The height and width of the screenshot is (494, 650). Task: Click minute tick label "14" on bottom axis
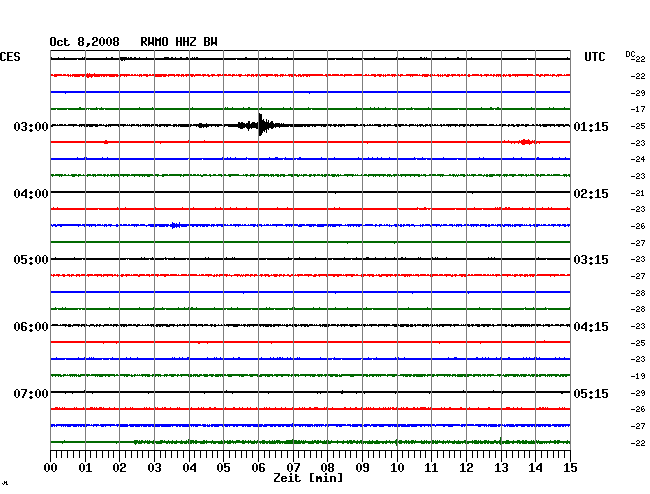(x=535, y=468)
